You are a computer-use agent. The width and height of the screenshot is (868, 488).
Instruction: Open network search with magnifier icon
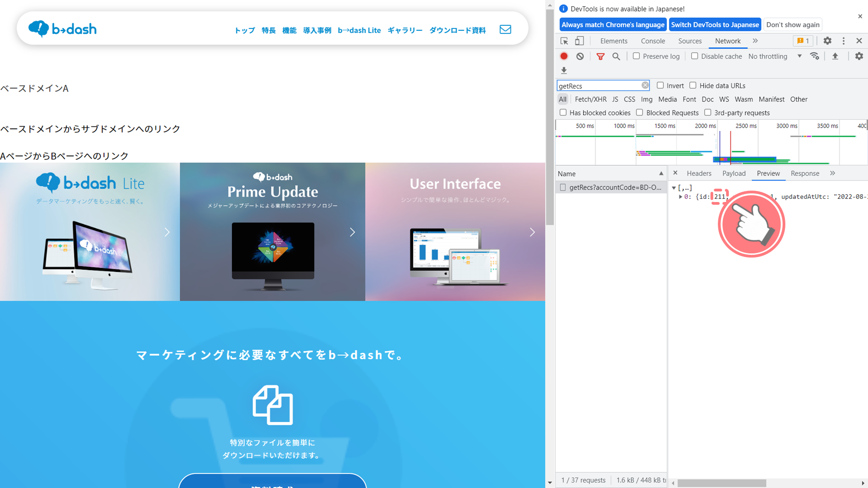tap(616, 56)
